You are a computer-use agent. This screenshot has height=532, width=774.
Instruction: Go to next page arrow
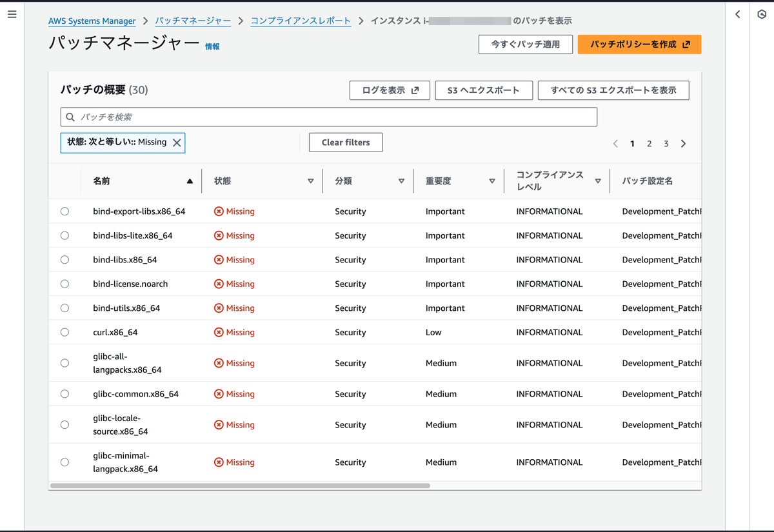[x=683, y=144]
